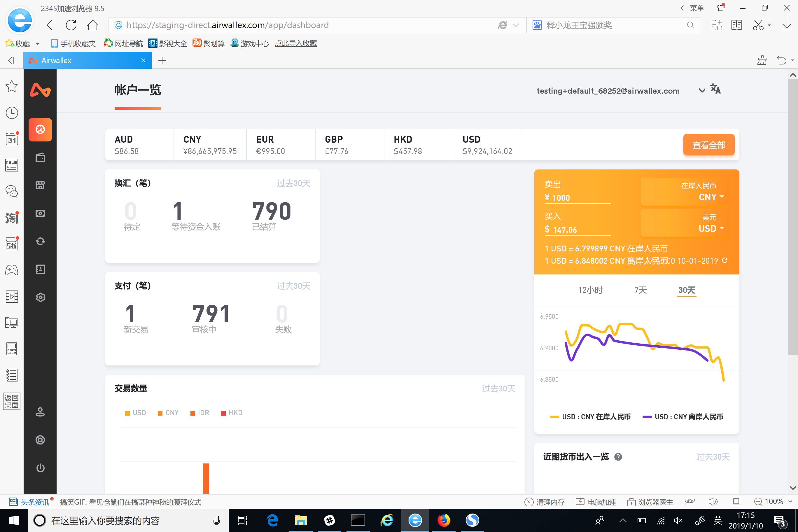
Task: Click the contacts book icon in sidebar
Action: (x=40, y=269)
